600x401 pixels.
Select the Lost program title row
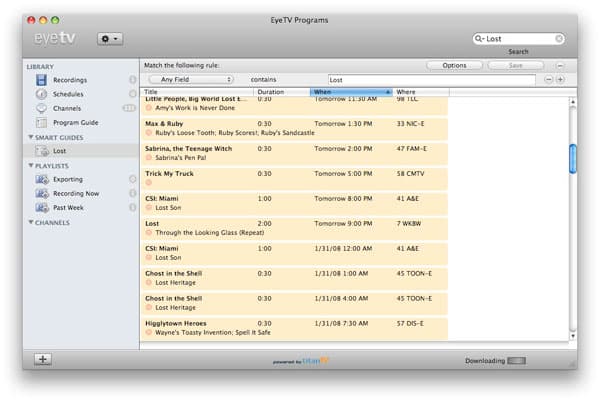point(152,223)
